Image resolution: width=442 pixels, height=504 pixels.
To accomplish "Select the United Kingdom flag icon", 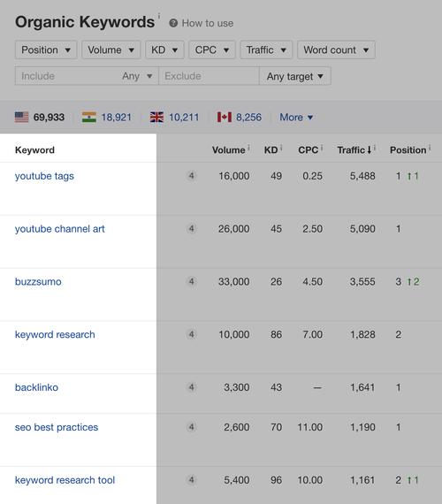I will [156, 117].
